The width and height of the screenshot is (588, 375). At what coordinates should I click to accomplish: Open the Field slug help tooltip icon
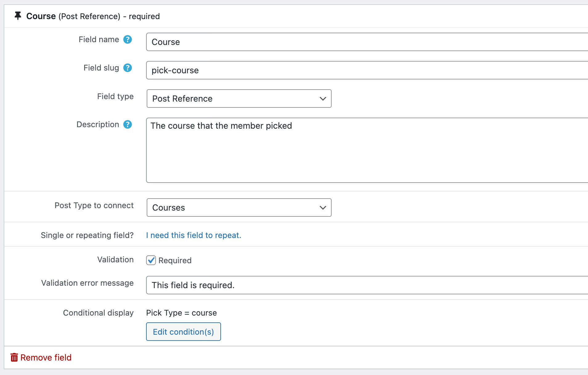click(128, 68)
